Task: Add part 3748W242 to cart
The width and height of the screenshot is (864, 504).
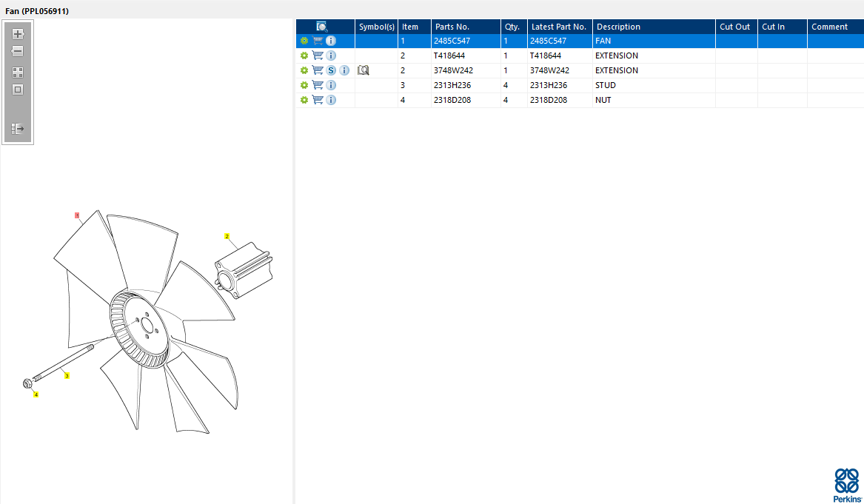Action: [318, 70]
